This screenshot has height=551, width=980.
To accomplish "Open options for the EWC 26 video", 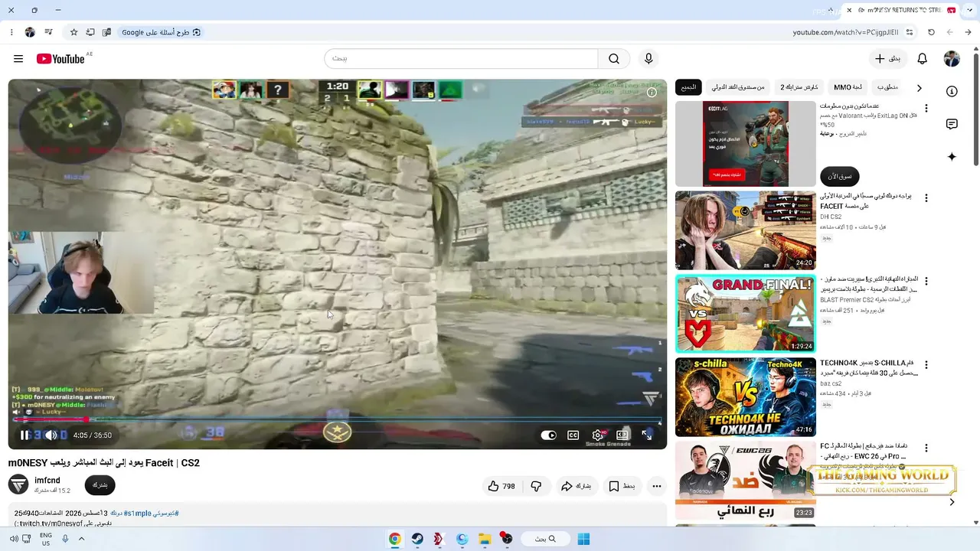I will 926,448.
